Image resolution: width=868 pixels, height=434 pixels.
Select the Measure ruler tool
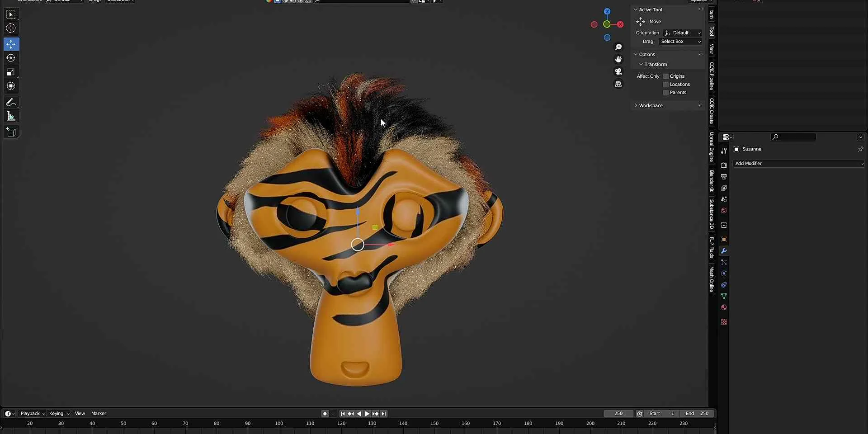(x=11, y=117)
